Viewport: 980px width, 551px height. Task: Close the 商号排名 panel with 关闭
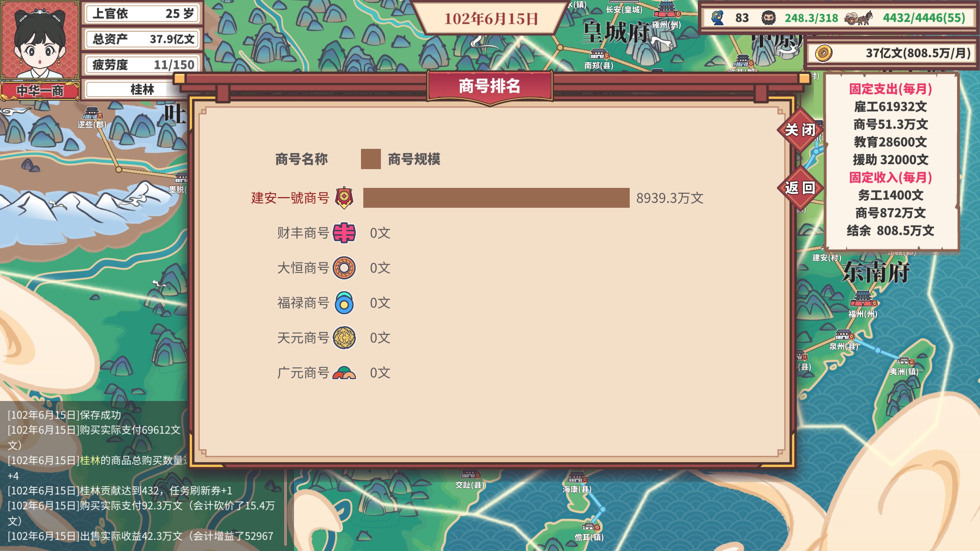click(x=800, y=130)
